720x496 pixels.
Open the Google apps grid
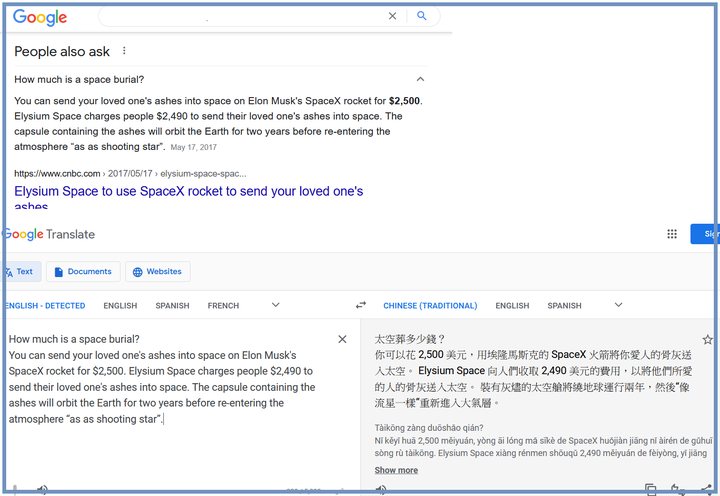[672, 234]
